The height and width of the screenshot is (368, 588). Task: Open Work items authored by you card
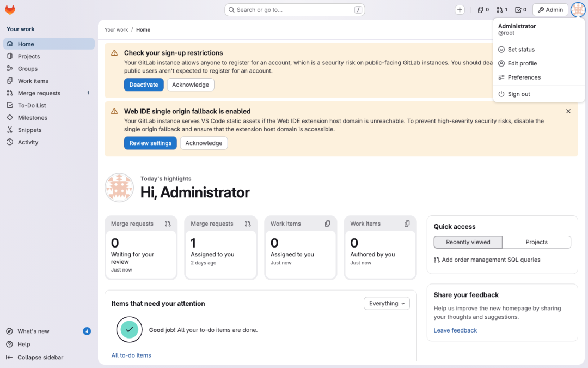380,248
